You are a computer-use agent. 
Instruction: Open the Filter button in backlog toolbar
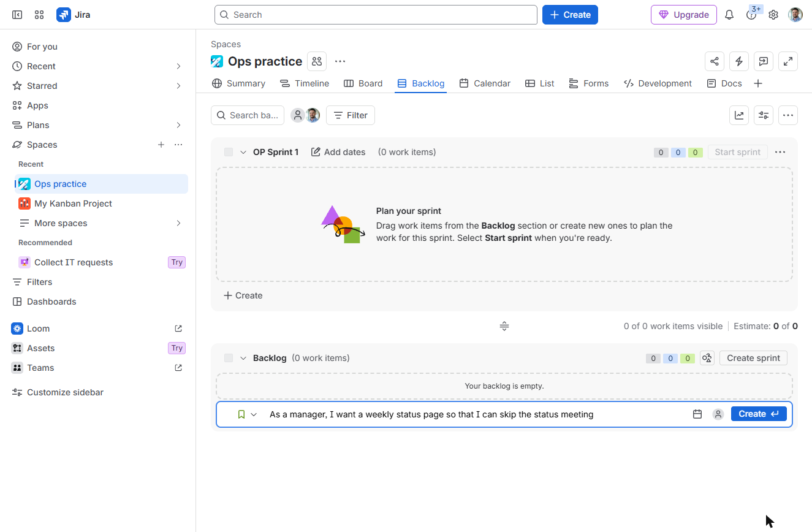351,115
